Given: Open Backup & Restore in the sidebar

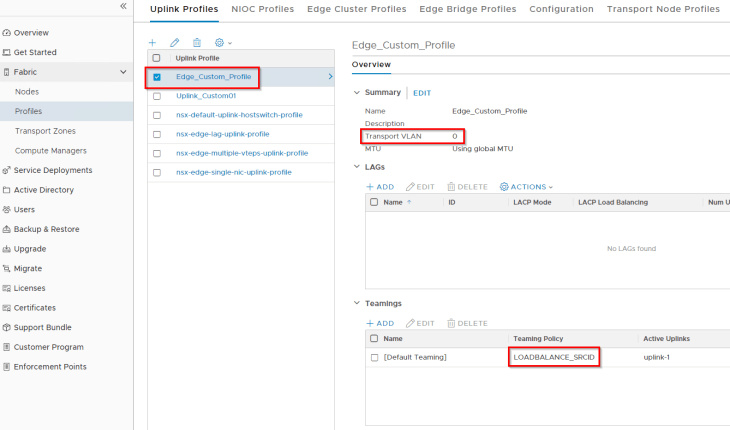Looking at the screenshot, I should point(46,229).
